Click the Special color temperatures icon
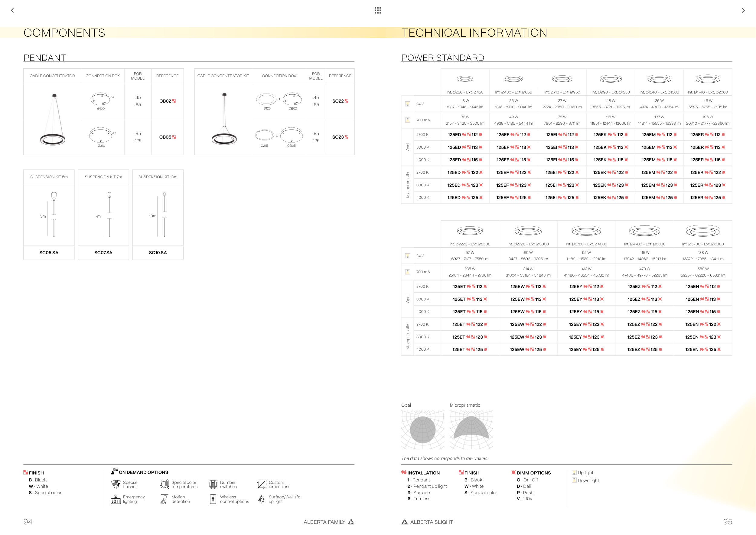The width and height of the screenshot is (756, 535). coord(164,484)
